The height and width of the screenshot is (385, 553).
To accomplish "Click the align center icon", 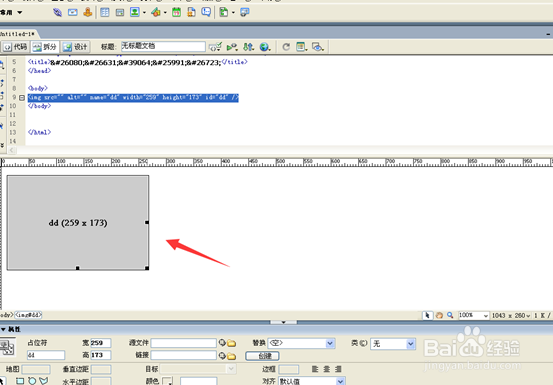I will [327, 369].
